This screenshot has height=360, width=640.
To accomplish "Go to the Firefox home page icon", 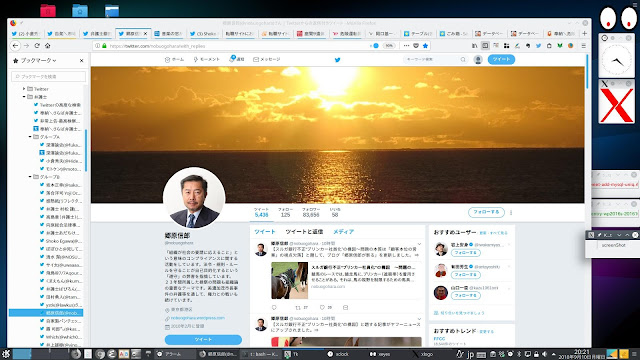I will [x=48, y=46].
